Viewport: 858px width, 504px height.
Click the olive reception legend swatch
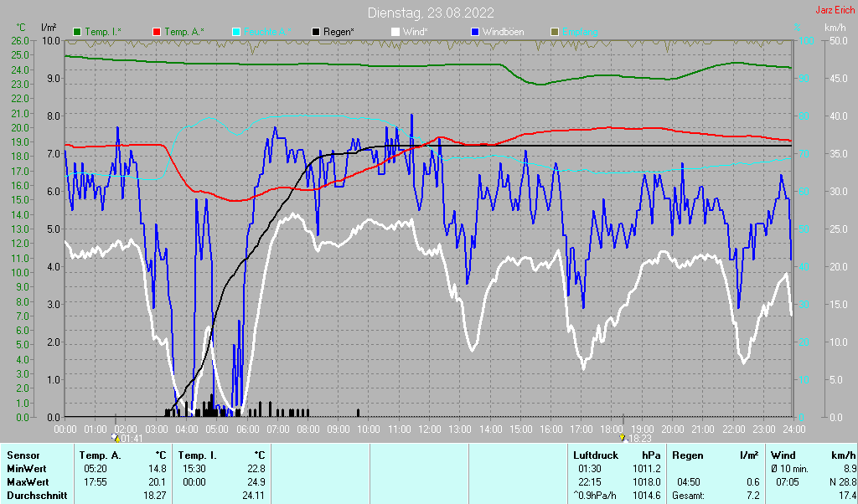(554, 32)
